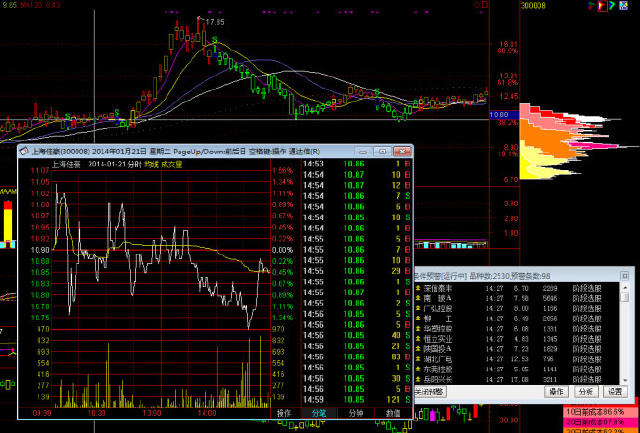Click the yellow icon beside 恒立实业 in the alert list

(418, 339)
